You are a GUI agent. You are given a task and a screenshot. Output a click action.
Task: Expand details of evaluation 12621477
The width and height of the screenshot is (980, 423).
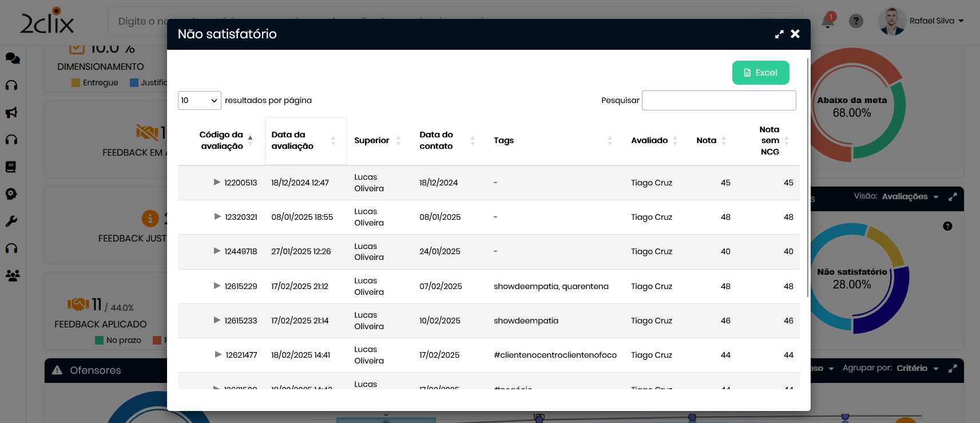click(218, 355)
